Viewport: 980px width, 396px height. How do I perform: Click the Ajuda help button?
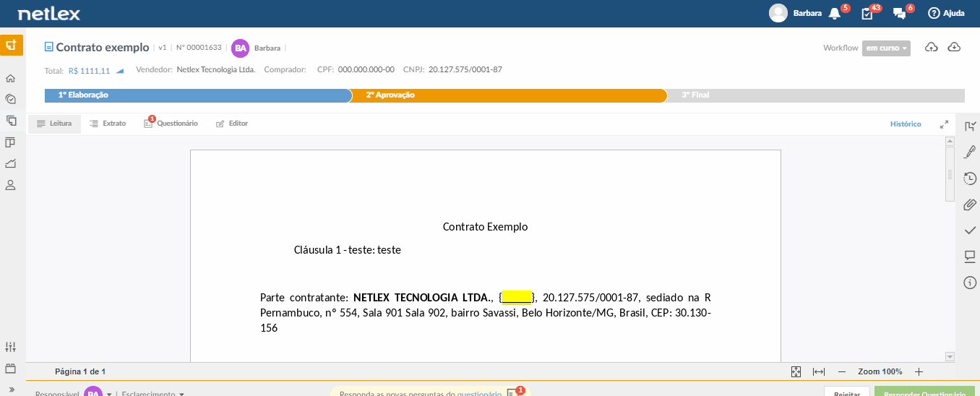946,13
